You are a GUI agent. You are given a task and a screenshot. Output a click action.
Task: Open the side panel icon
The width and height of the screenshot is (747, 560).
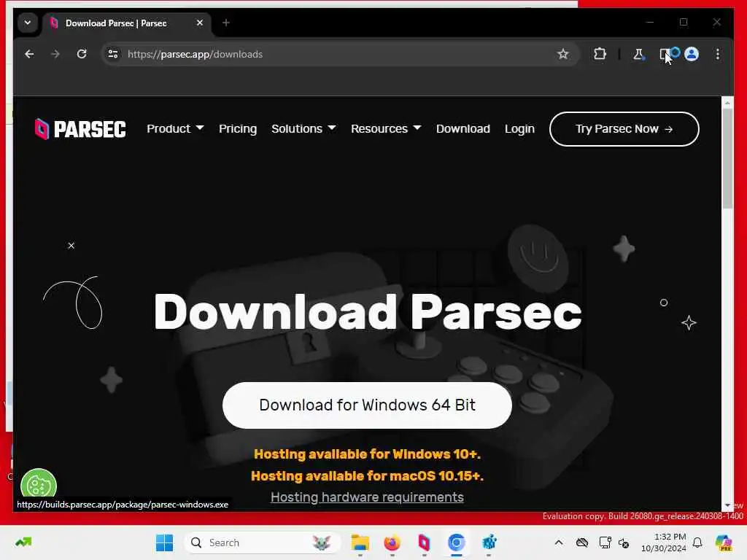coord(664,54)
